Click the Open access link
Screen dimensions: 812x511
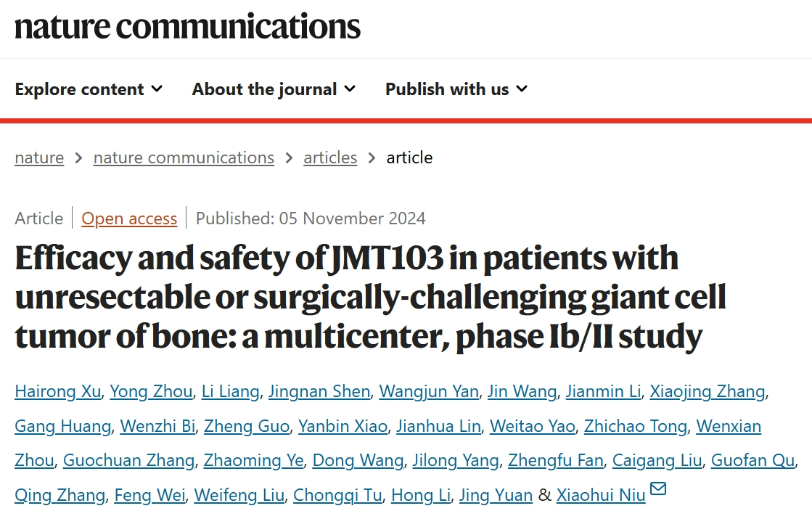tap(129, 218)
